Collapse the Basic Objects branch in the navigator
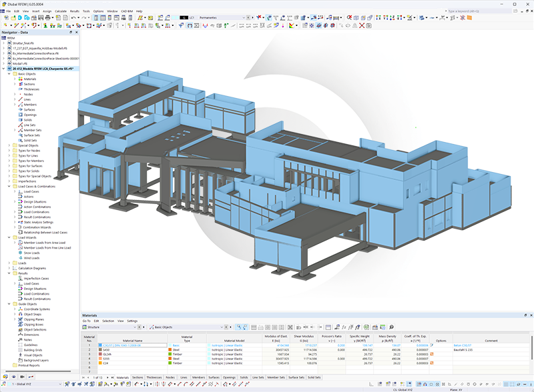This screenshot has height=392, width=534. pyautogui.click(x=9, y=74)
